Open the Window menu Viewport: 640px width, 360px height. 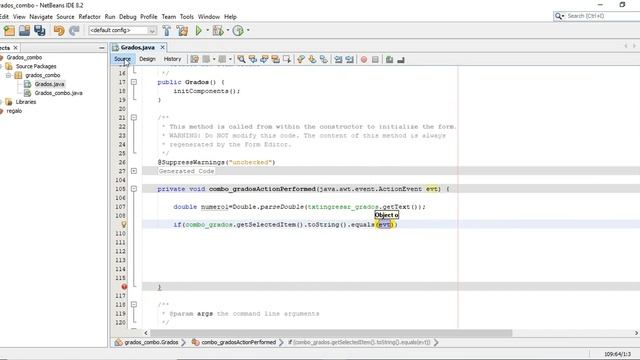point(209,17)
